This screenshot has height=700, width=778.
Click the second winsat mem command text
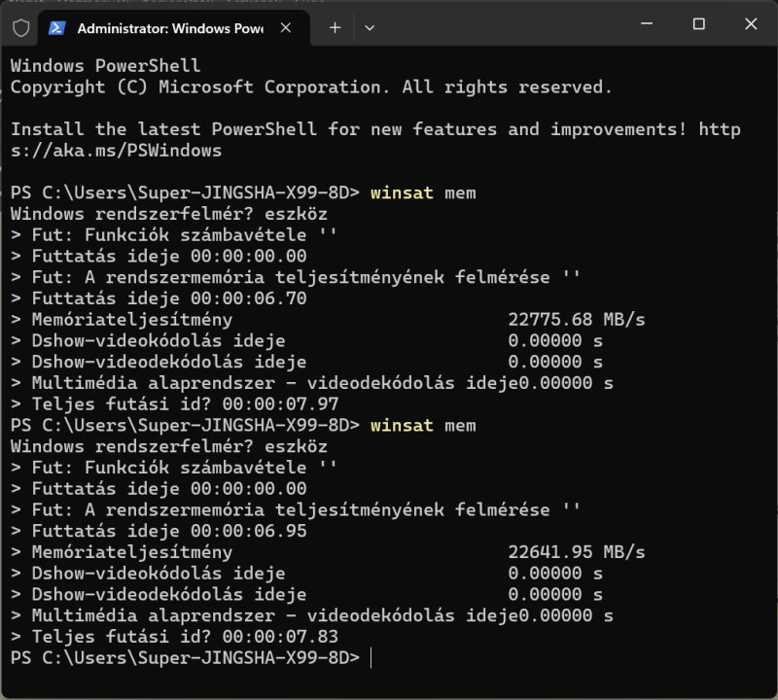(x=423, y=426)
